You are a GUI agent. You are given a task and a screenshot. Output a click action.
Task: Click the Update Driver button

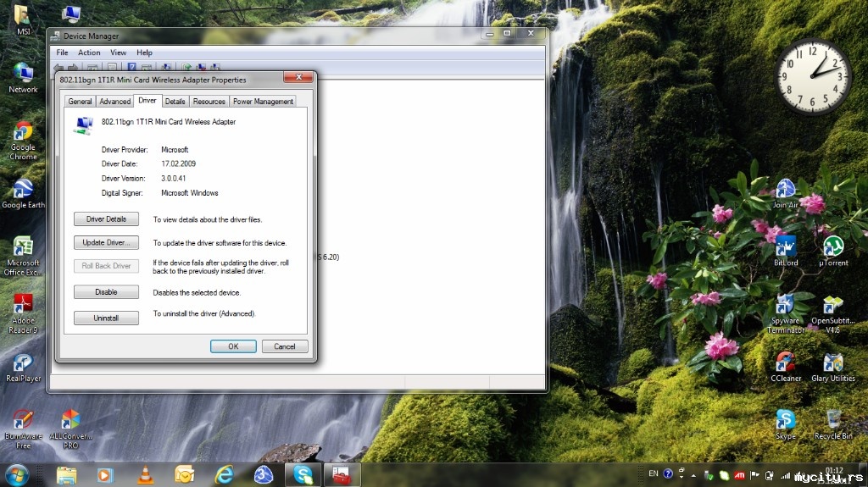coord(106,242)
